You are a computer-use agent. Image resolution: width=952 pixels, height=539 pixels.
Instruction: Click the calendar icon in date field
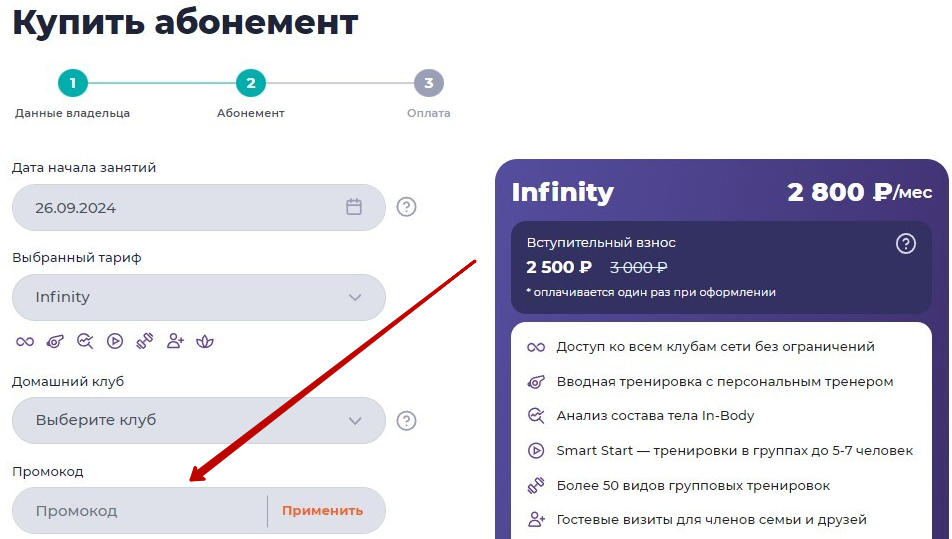coord(354,207)
